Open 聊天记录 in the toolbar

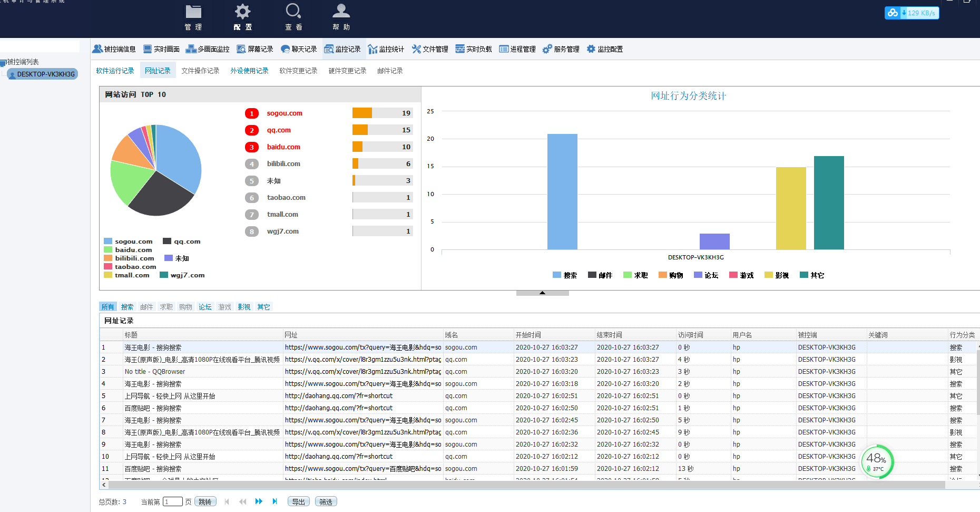[x=299, y=49]
